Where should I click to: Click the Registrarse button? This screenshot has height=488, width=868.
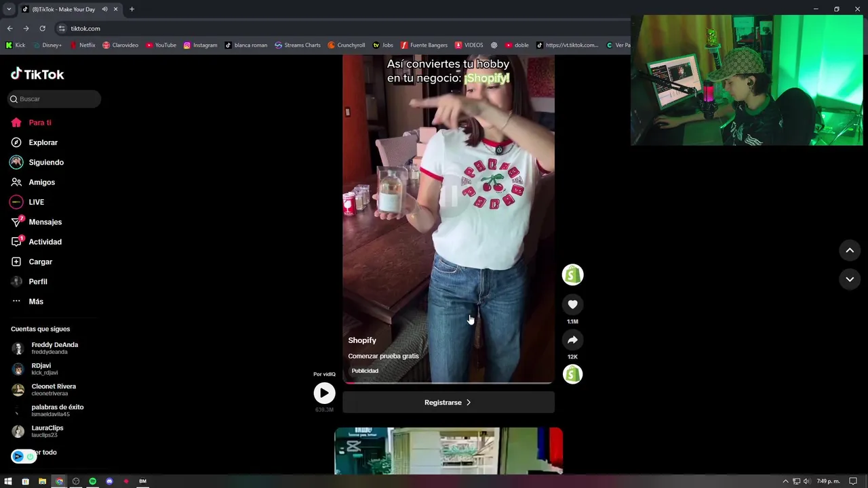448,403
